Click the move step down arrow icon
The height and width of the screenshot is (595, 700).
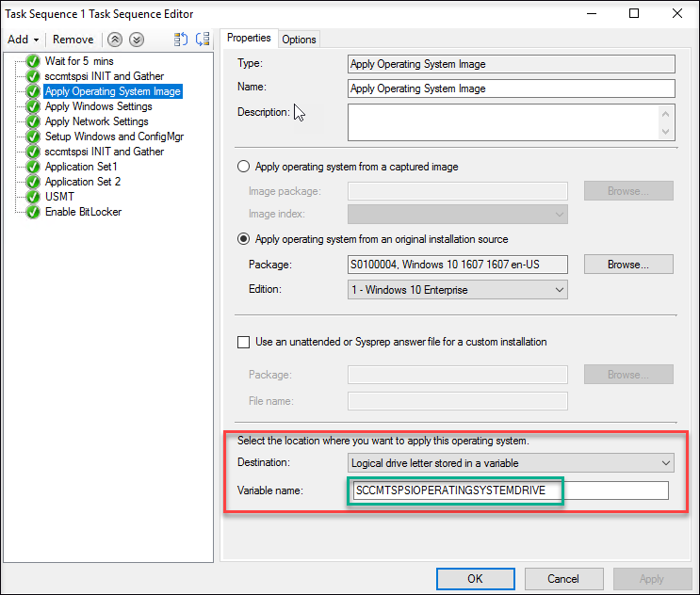(137, 40)
